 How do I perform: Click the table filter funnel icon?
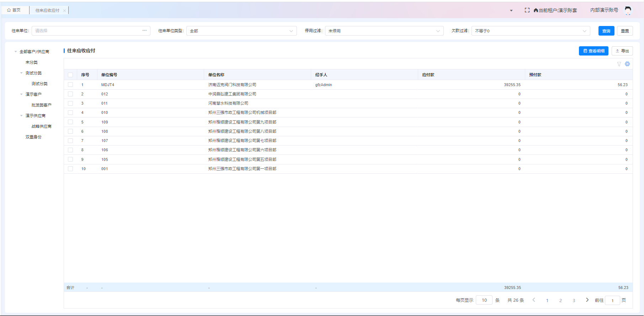pos(619,64)
